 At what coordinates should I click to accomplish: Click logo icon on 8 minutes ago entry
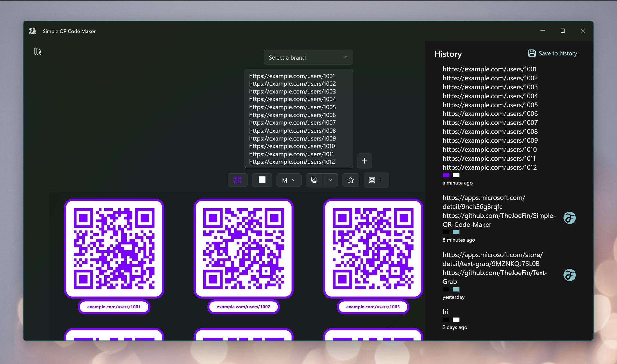(569, 218)
